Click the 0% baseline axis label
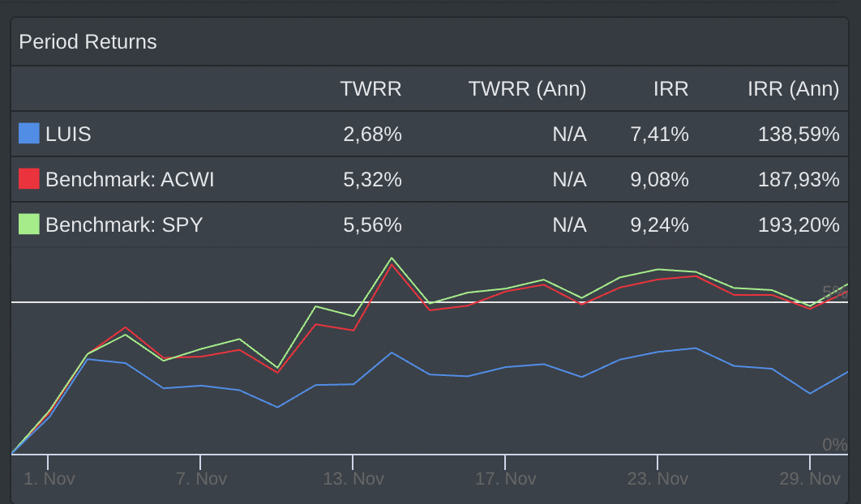The width and height of the screenshot is (861, 504). click(x=834, y=445)
